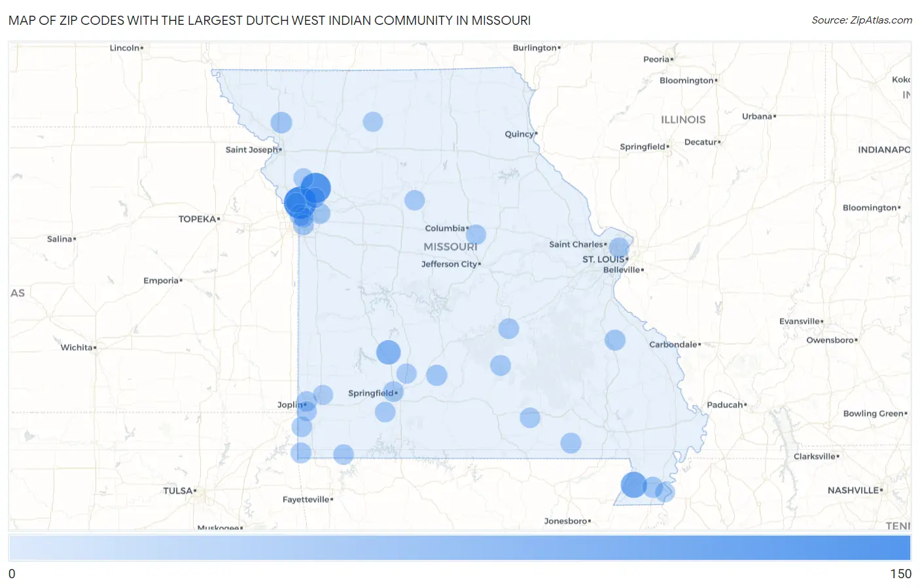The image size is (920, 588).
Task: Click the Salina city label
Action: (x=60, y=239)
